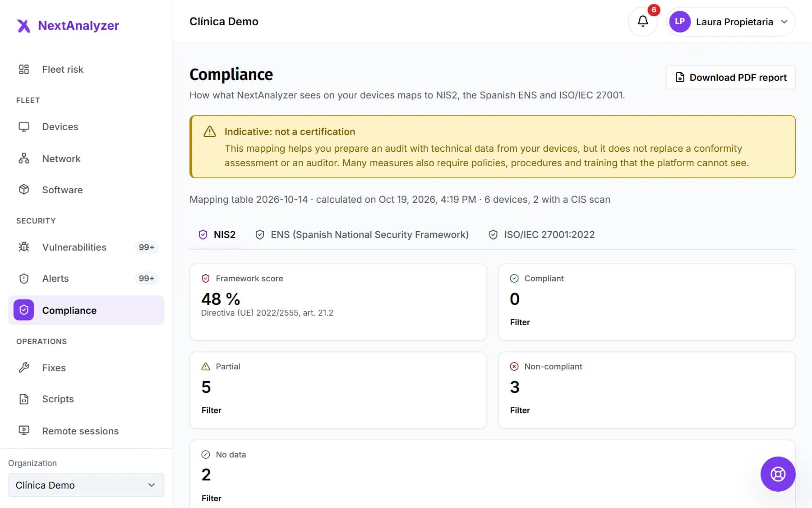Click the Software package icon
Screen dimensions: 812x508
point(24,190)
